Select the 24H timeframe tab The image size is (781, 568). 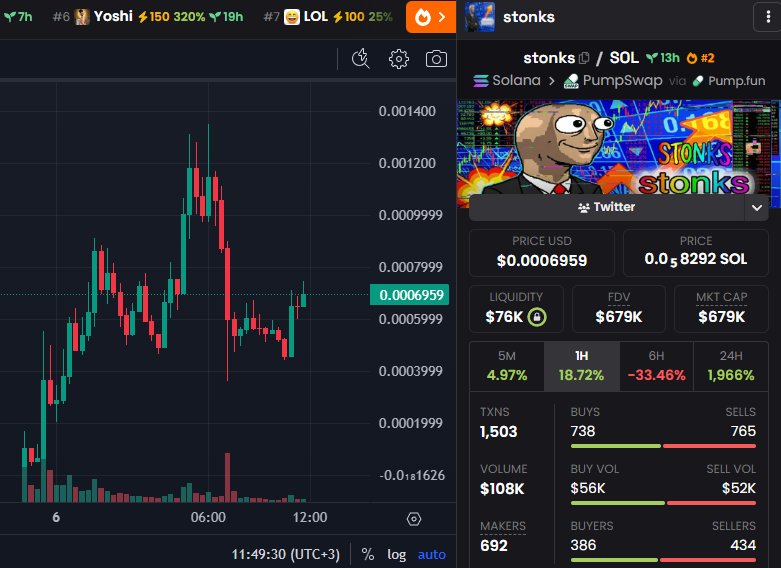pyautogui.click(x=731, y=366)
